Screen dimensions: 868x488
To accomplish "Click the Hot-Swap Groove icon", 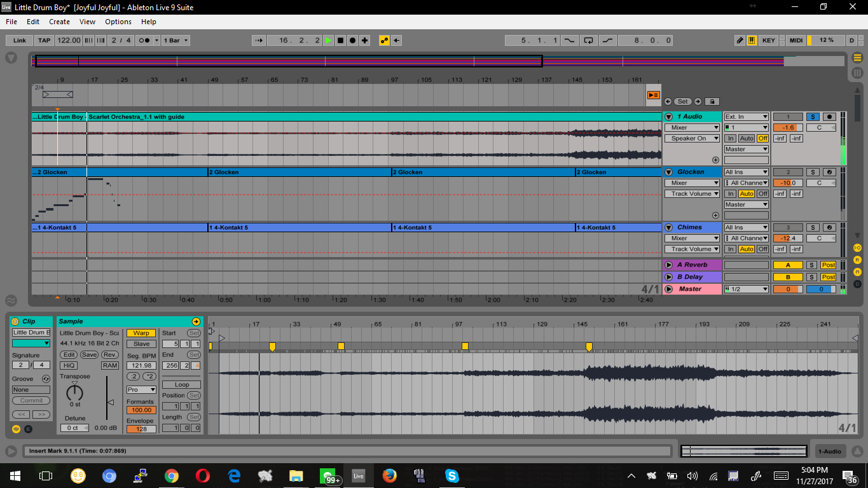I will pos(45,379).
